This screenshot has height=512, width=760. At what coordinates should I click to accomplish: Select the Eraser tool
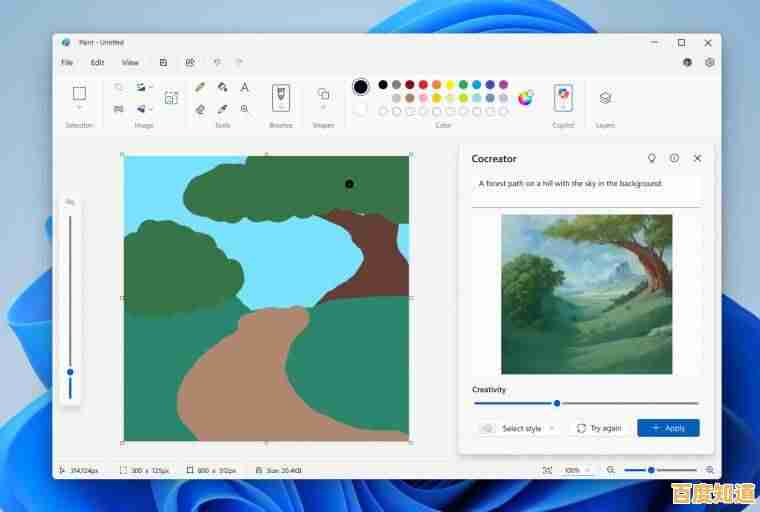click(200, 109)
